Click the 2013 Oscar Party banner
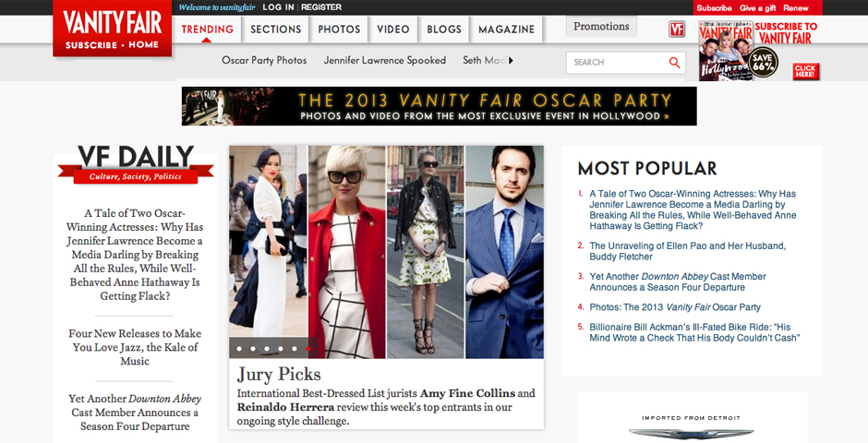Image resolution: width=868 pixels, height=443 pixels. point(439,106)
